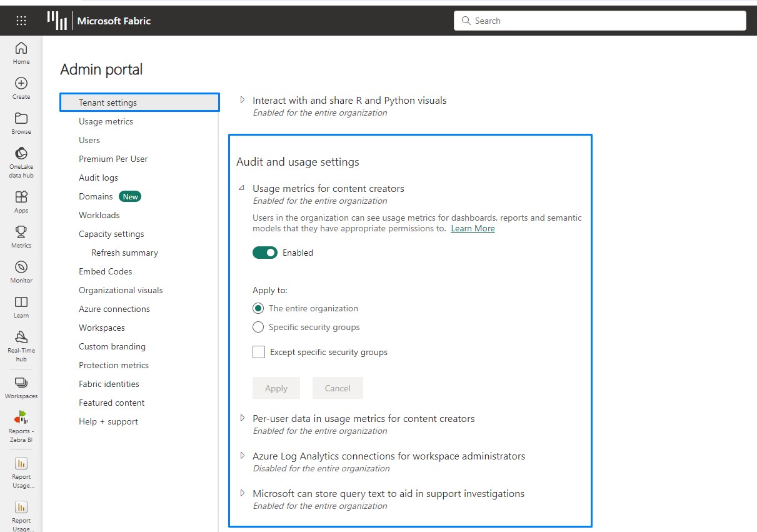
Task: Open the Learn More link
Action: coord(472,228)
